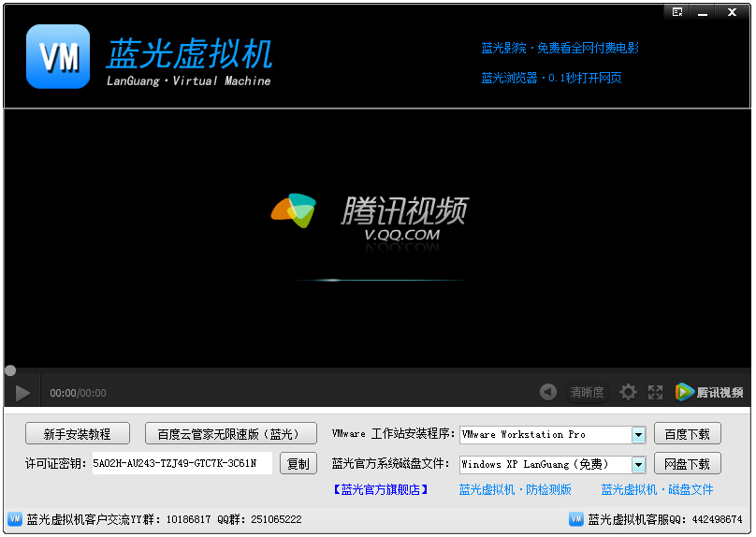This screenshot has height=537, width=756.
Task: Click the VM icon beside the YY group info
Action: (15, 518)
